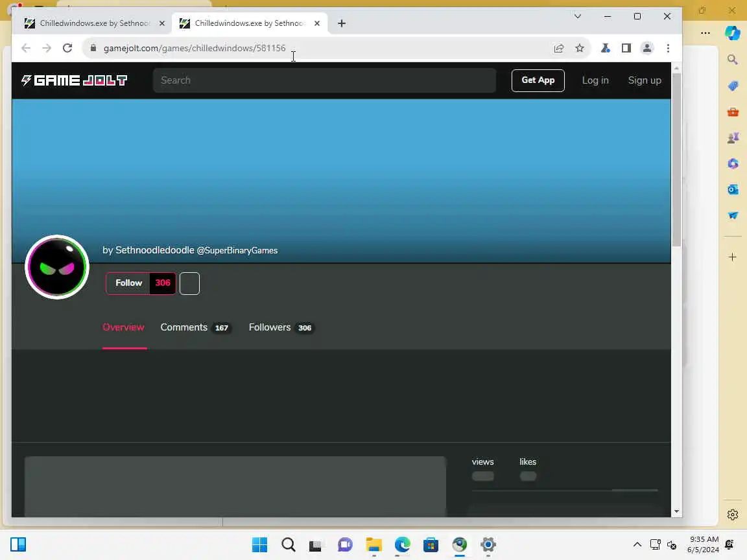Share this page using the share icon

pos(559,48)
